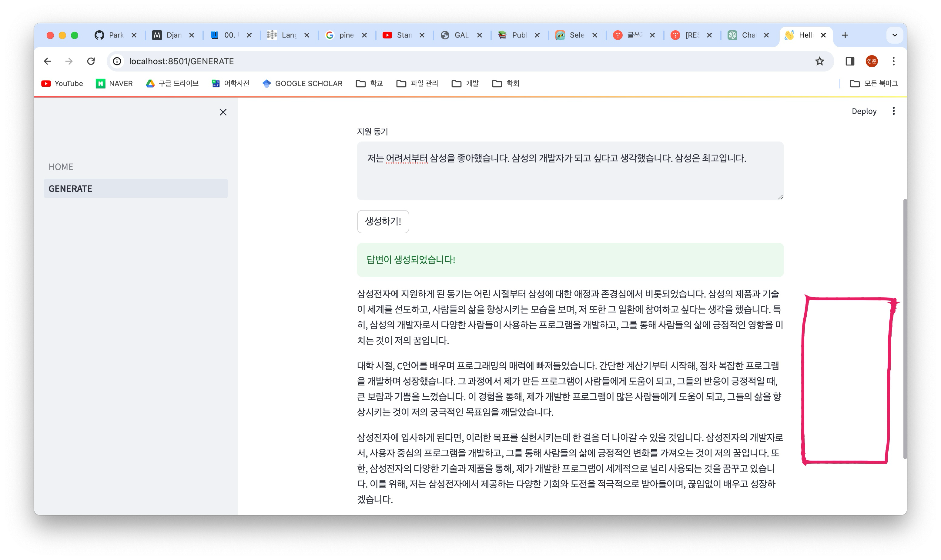Screen dimensions: 941x560
Task: Bookmark this page with the star icon
Action: click(x=819, y=61)
